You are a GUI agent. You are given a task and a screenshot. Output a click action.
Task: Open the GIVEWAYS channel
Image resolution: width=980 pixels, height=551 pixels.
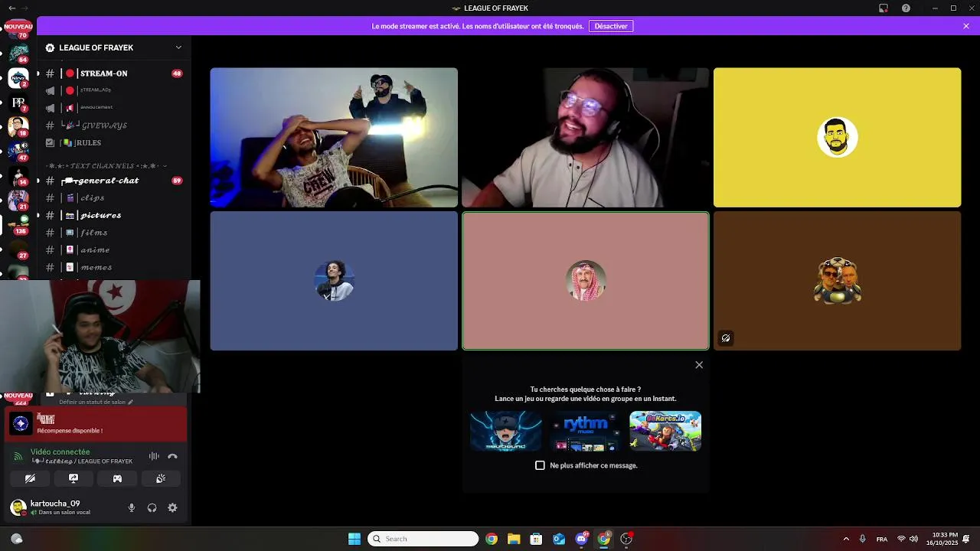tap(113, 126)
